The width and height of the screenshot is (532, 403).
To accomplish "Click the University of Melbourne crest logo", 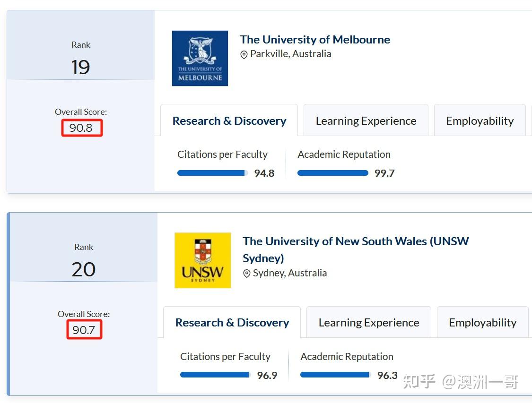I will click(200, 58).
